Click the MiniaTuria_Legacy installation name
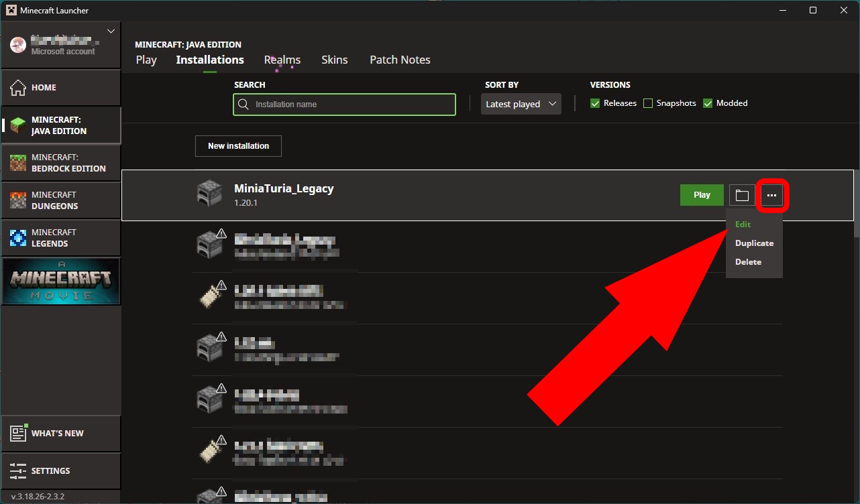860x504 pixels. [x=284, y=188]
